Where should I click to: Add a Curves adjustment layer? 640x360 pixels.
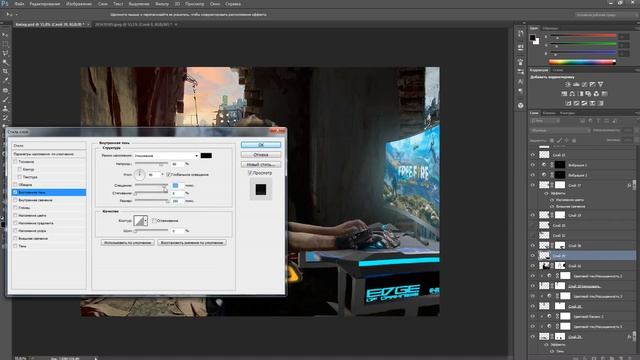[x=584, y=84]
